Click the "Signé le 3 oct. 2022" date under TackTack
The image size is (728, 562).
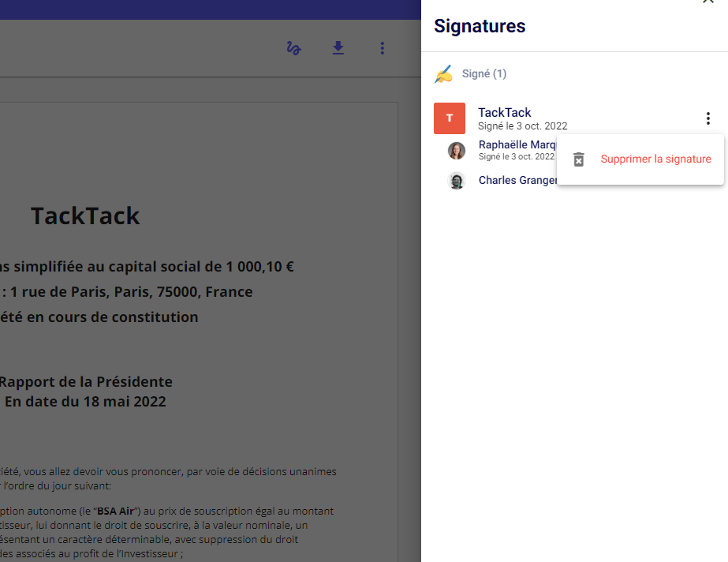click(522, 126)
